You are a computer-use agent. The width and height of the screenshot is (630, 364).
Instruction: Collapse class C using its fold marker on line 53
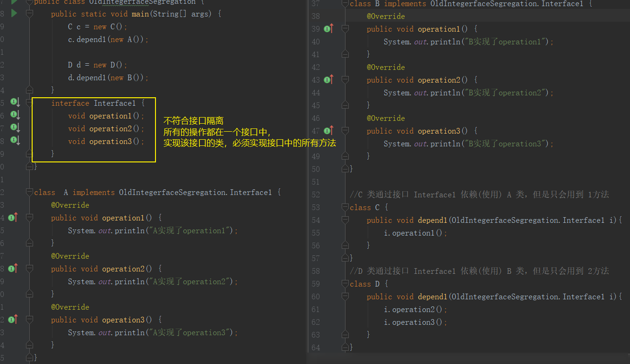tap(345, 208)
